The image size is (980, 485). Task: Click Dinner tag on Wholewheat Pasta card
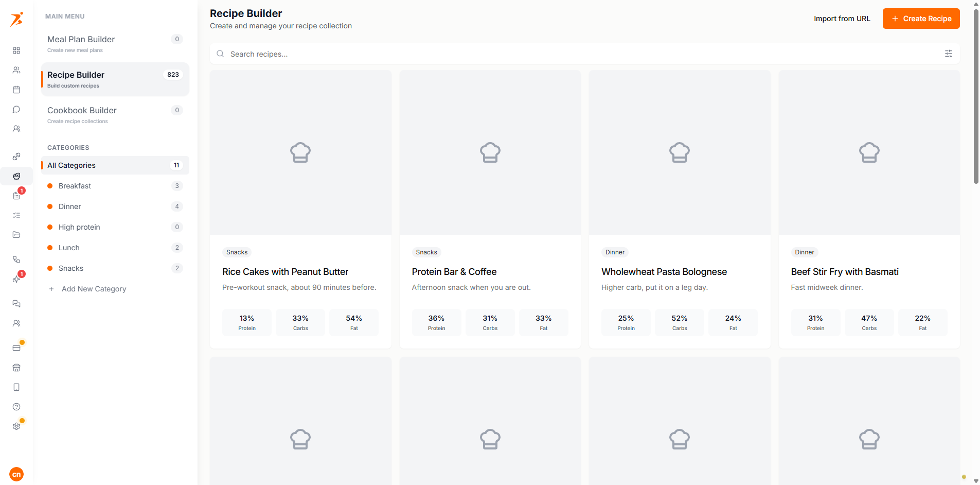[x=615, y=252]
